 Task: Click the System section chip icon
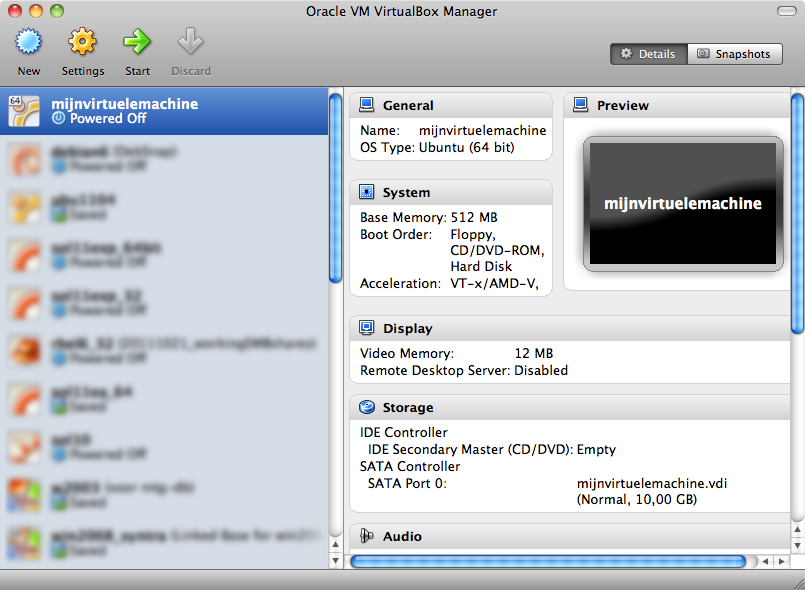pyautogui.click(x=367, y=192)
